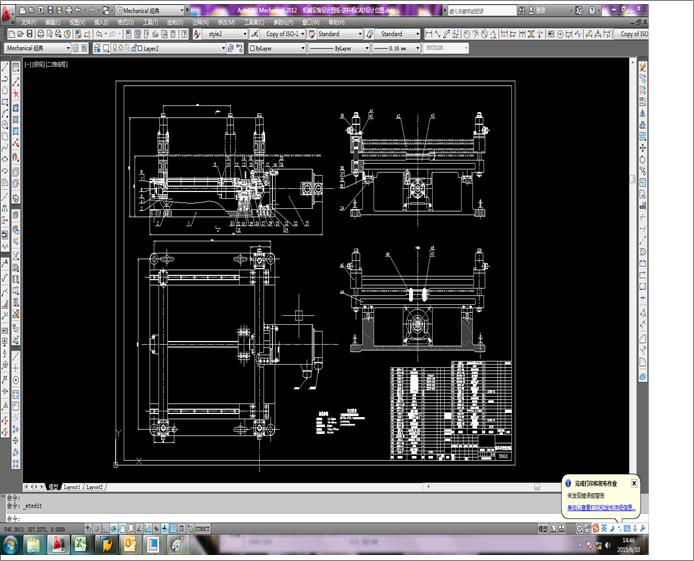This screenshot has width=694, height=561.
Task: Click the link in the plot notification balloon
Action: click(x=600, y=508)
